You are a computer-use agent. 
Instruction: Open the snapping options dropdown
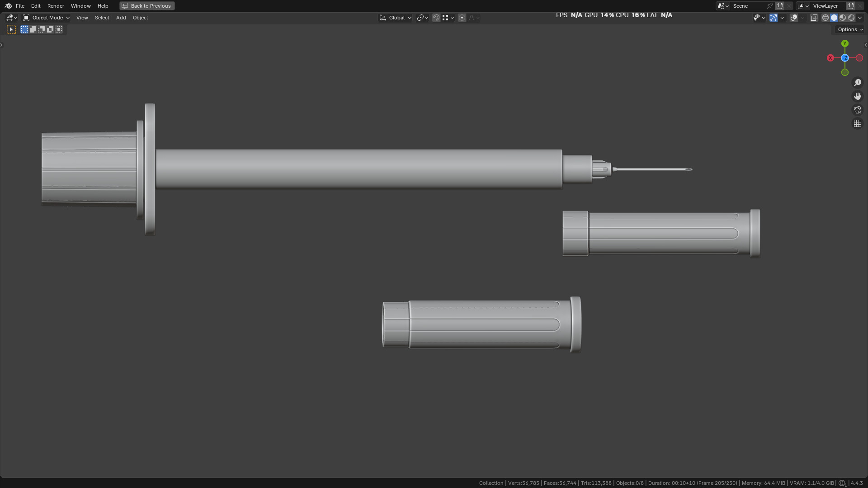tap(448, 18)
